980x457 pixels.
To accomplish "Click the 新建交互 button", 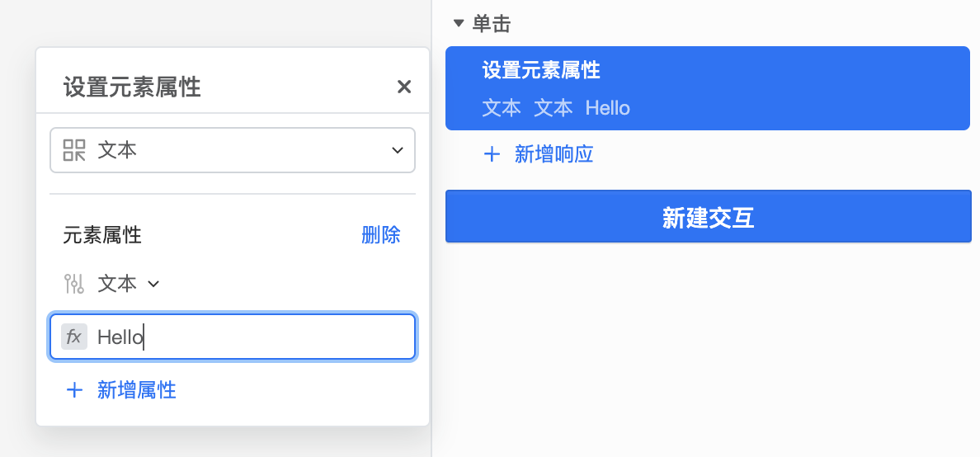I will click(708, 216).
